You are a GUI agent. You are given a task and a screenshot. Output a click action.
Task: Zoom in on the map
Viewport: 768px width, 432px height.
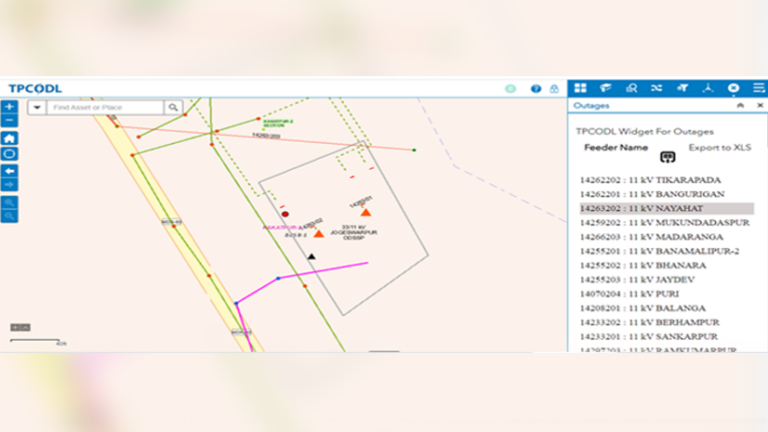(x=9, y=105)
